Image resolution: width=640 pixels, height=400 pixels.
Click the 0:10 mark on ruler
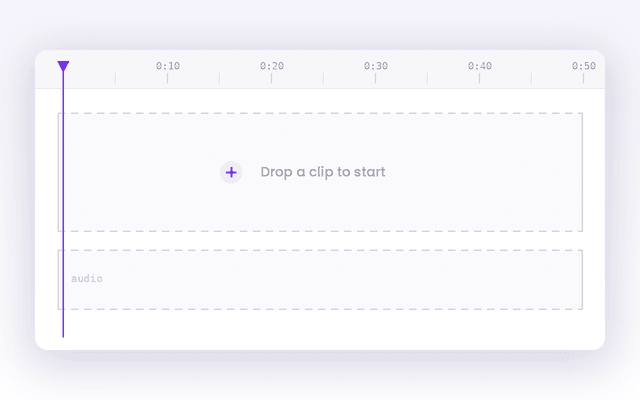pos(167,78)
